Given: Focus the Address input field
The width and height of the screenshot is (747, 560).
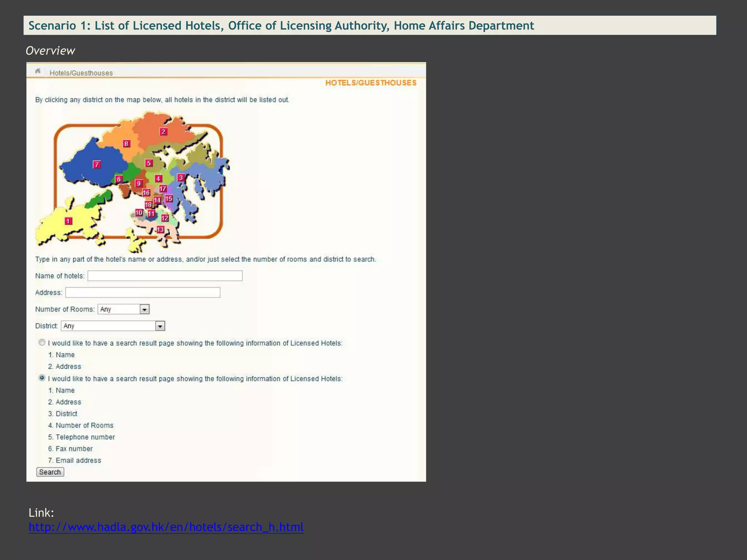Looking at the screenshot, I should point(143,292).
